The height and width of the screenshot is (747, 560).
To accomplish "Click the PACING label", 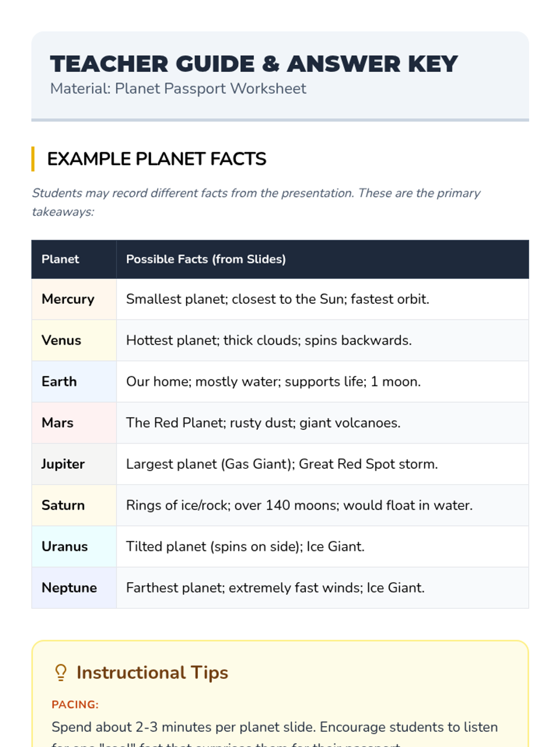I will click(x=75, y=705).
